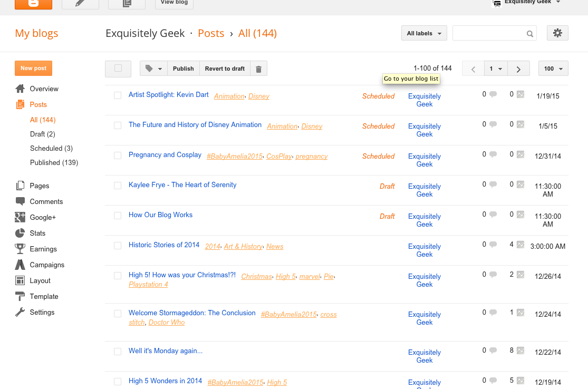The height and width of the screenshot is (389, 588).
Task: Click the Template paint roller icon
Action: tap(20, 296)
